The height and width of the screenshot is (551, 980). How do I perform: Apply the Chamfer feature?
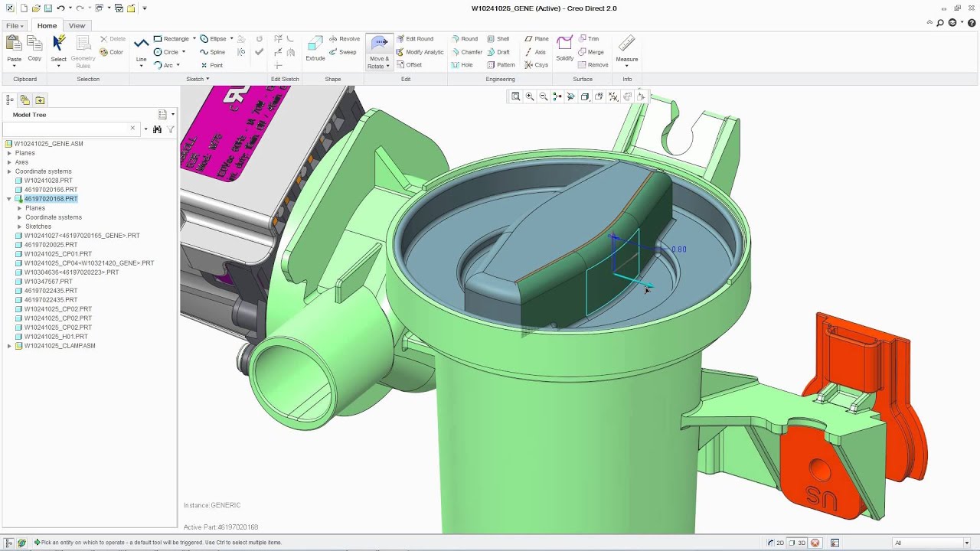[466, 52]
